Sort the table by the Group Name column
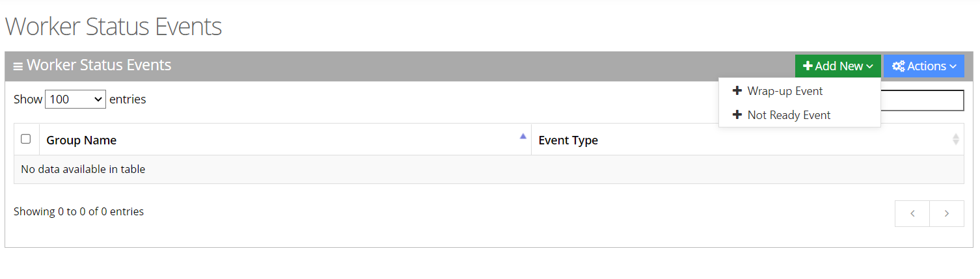Viewport: 980px width, 279px height. click(x=81, y=140)
